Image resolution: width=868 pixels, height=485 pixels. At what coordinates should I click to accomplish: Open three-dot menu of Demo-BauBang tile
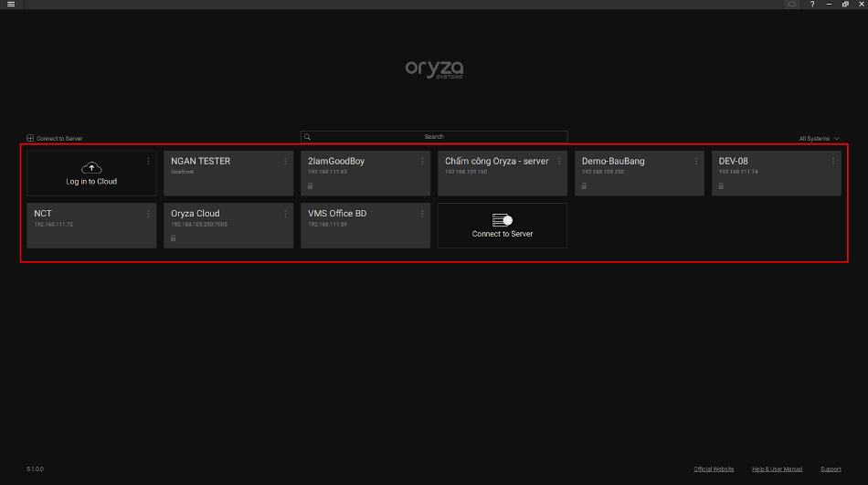(x=696, y=161)
